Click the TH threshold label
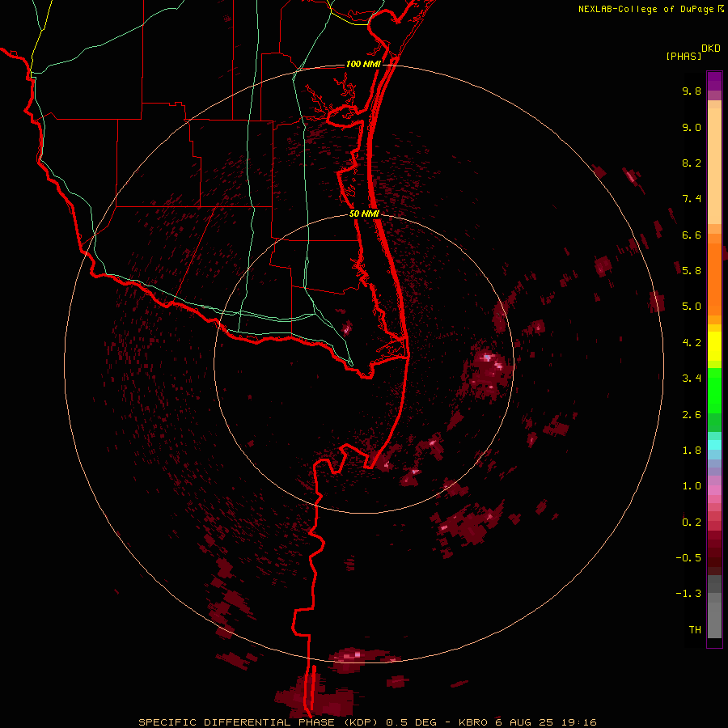The image size is (728, 728). coord(695,629)
